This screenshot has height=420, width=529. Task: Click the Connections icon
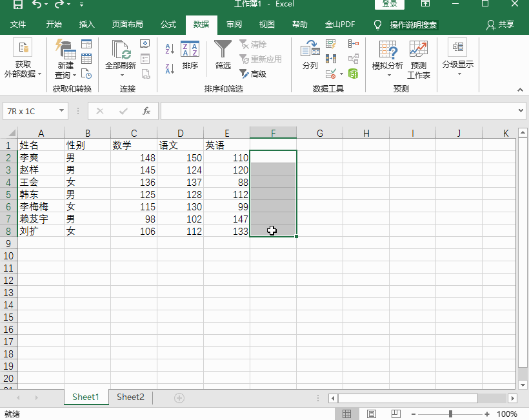(x=145, y=44)
